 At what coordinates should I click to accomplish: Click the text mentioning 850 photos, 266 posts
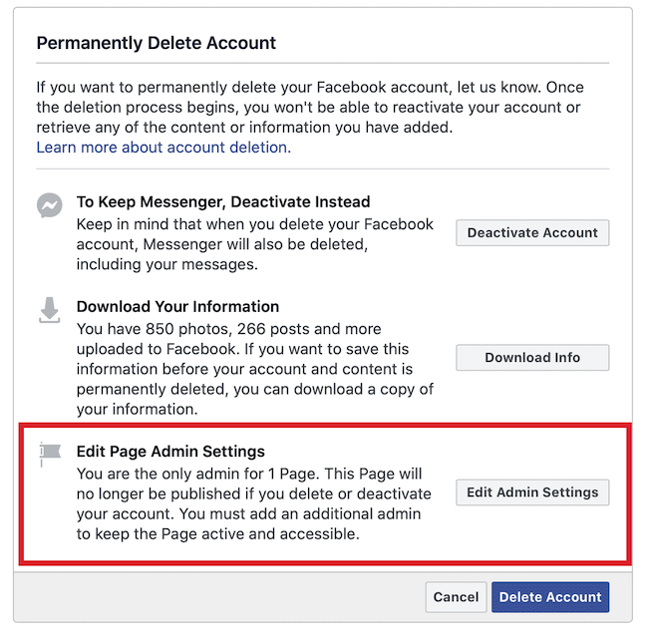pyautogui.click(x=255, y=369)
